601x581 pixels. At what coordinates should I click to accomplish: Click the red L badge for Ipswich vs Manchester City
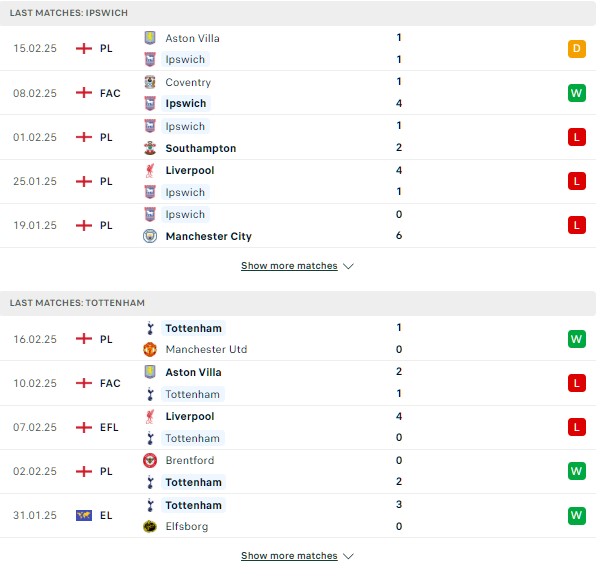point(576,225)
